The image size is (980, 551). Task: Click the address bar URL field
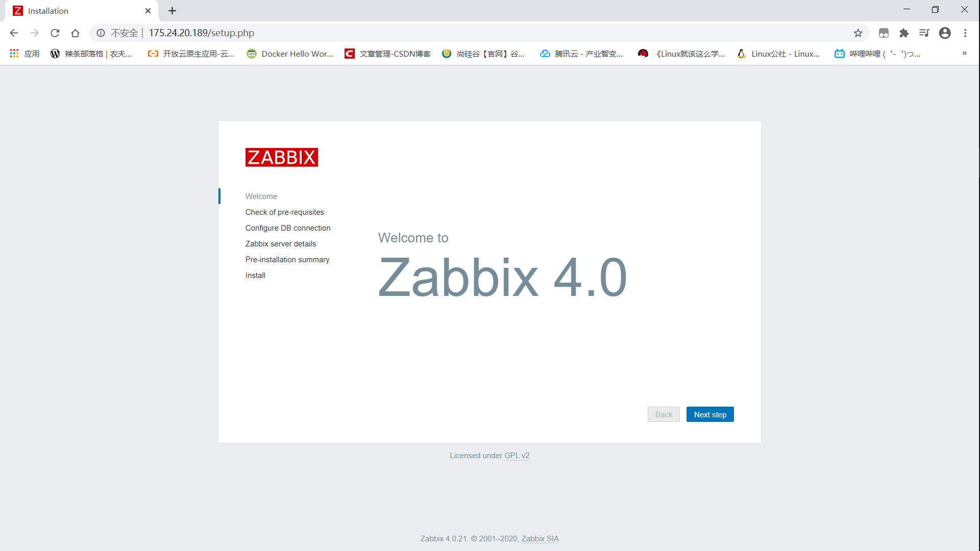pos(459,33)
